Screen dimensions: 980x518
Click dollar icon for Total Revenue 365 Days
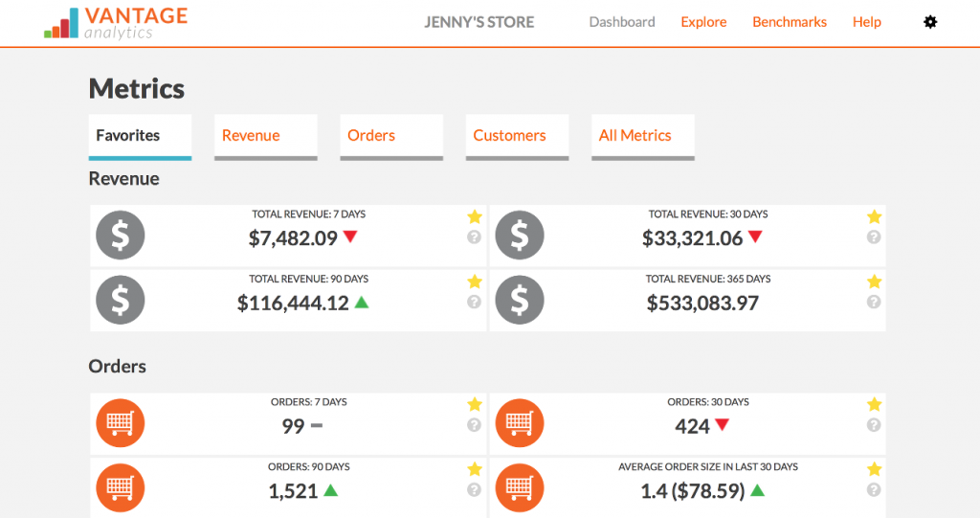click(x=520, y=300)
